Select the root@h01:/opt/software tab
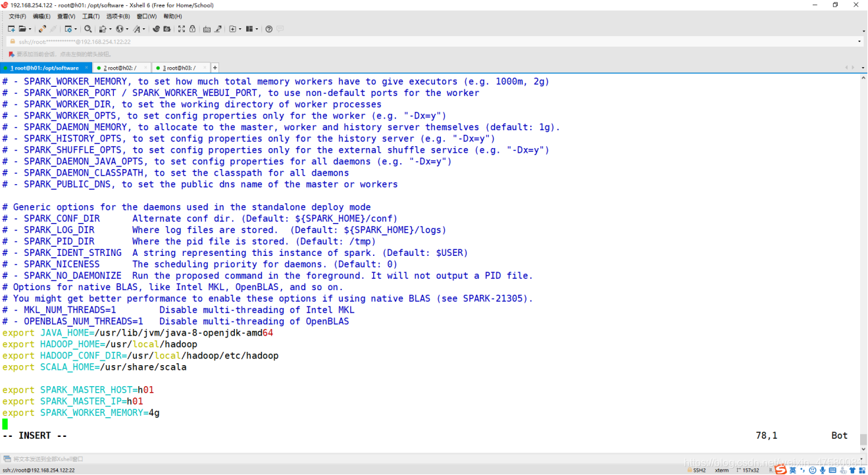 pos(45,68)
